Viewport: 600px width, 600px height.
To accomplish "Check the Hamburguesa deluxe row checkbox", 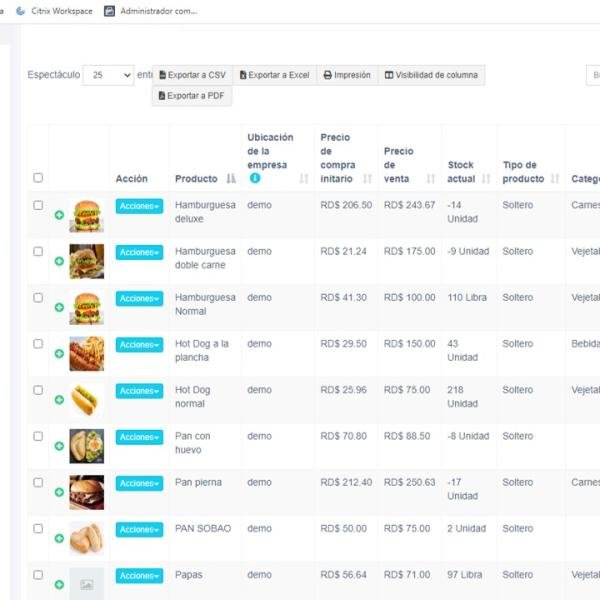I will pyautogui.click(x=38, y=205).
